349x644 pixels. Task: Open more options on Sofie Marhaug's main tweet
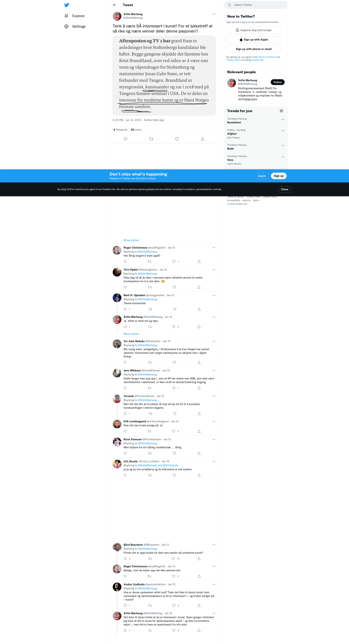click(214, 14)
